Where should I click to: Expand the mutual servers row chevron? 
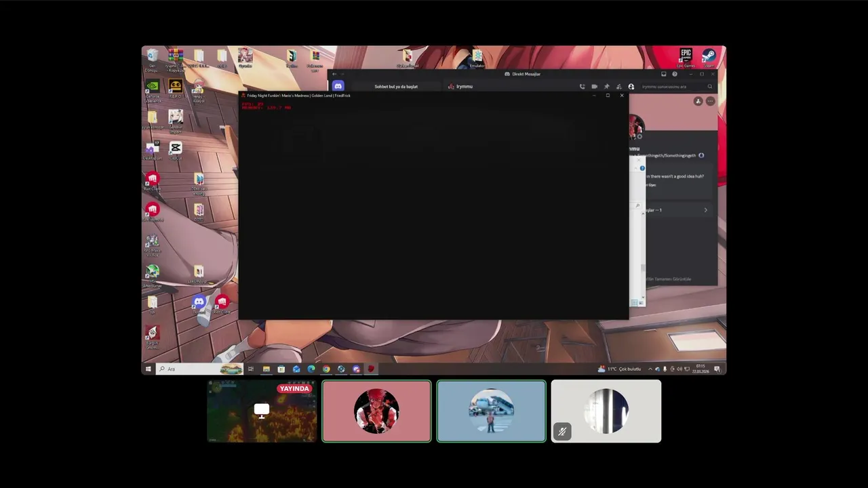coord(705,210)
